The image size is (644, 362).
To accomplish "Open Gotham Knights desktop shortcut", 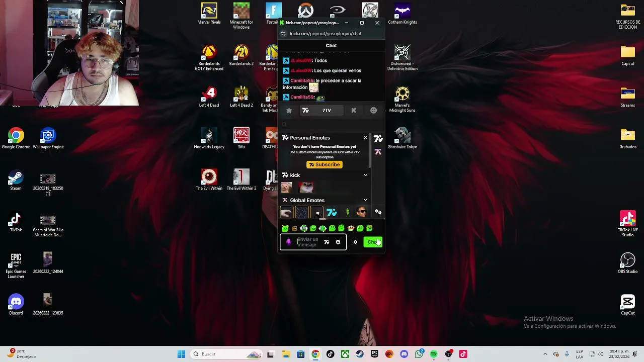I will (403, 14).
